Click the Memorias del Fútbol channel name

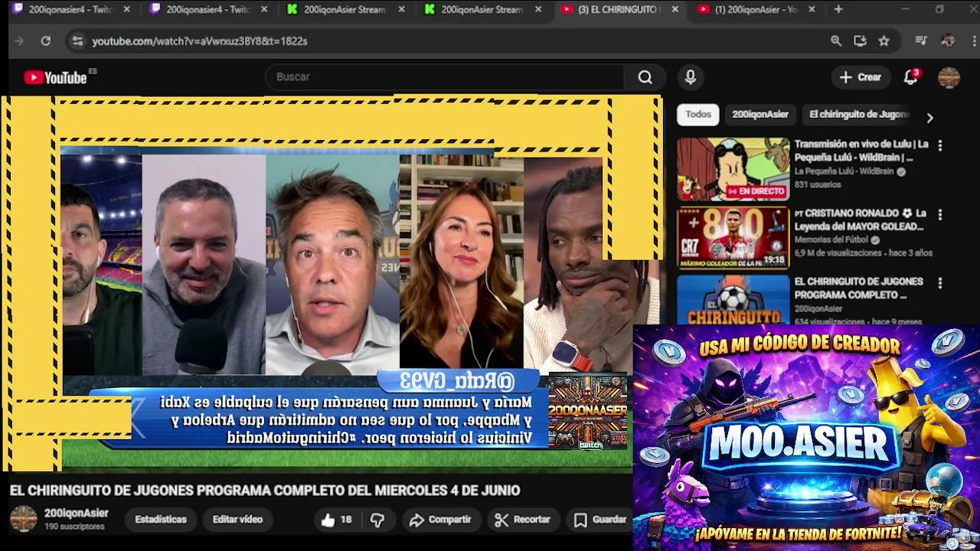(832, 240)
